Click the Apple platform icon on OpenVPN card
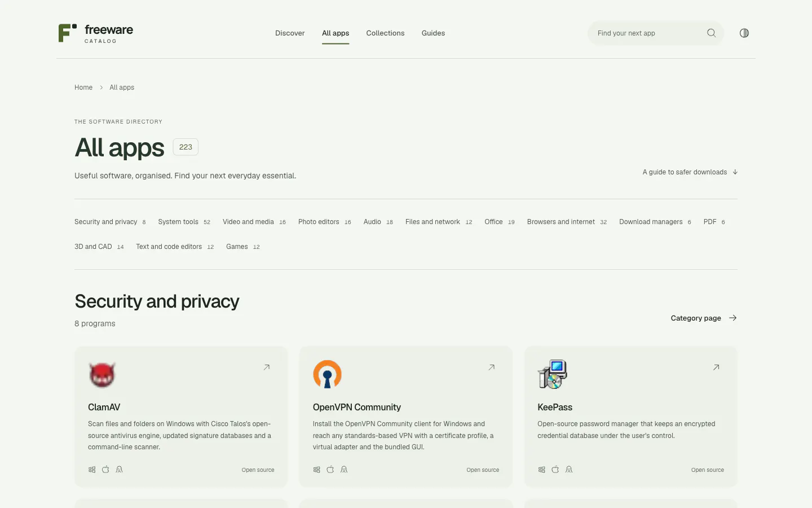The height and width of the screenshot is (508, 812). point(330,470)
